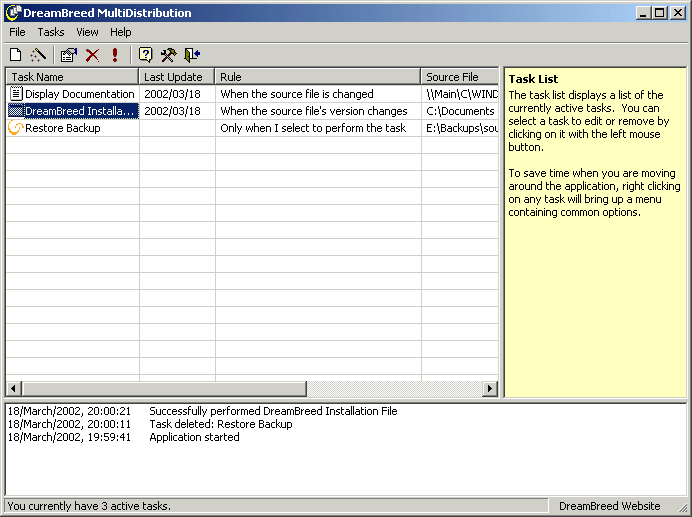
Task: Close the DreamBreed MultiDistribution window
Action: click(x=677, y=13)
